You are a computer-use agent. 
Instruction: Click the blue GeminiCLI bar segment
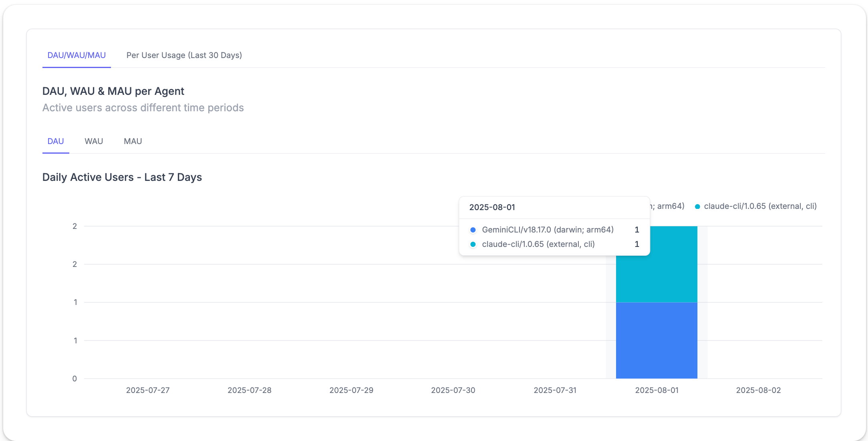[x=656, y=340]
